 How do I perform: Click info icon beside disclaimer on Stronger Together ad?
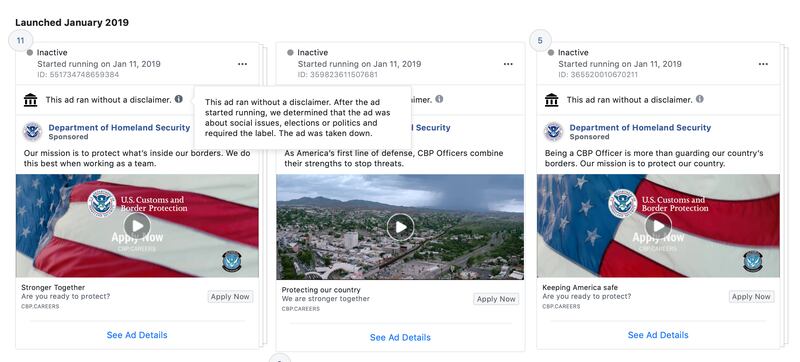click(179, 99)
